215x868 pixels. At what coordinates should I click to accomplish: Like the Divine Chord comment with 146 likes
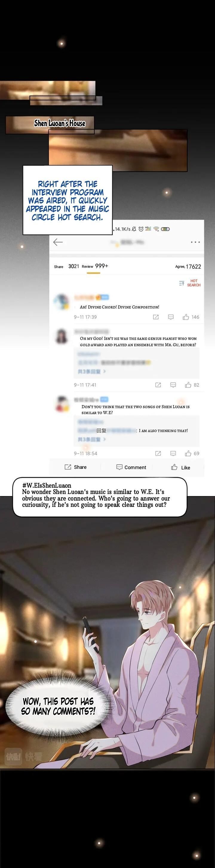[191, 317]
